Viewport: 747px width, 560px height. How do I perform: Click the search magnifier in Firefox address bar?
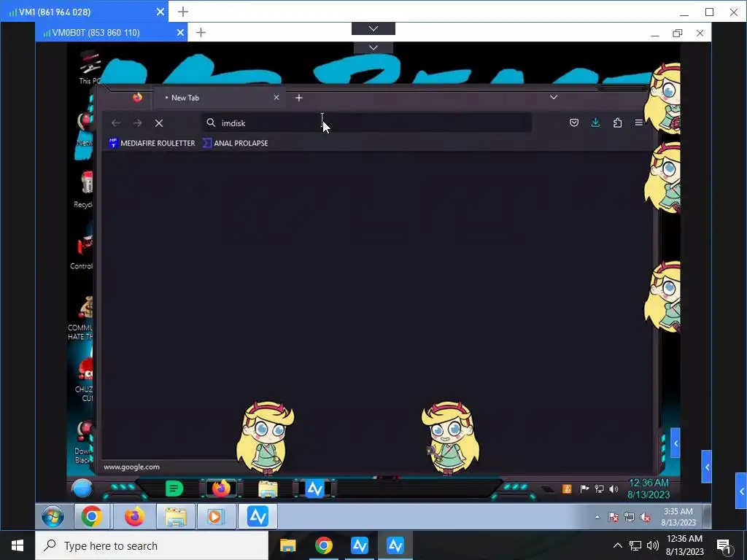point(211,122)
